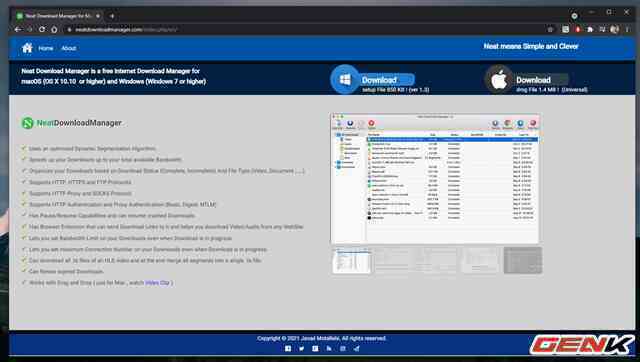Image resolution: width=640 pixels, height=362 pixels.
Task: Click the green NeatDownloadManager logo icon
Action: [27, 123]
